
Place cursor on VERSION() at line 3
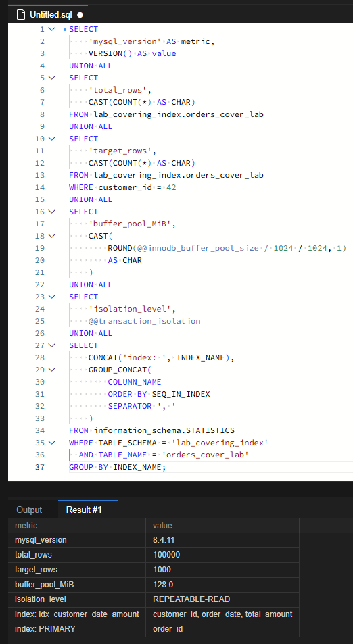[110, 53]
